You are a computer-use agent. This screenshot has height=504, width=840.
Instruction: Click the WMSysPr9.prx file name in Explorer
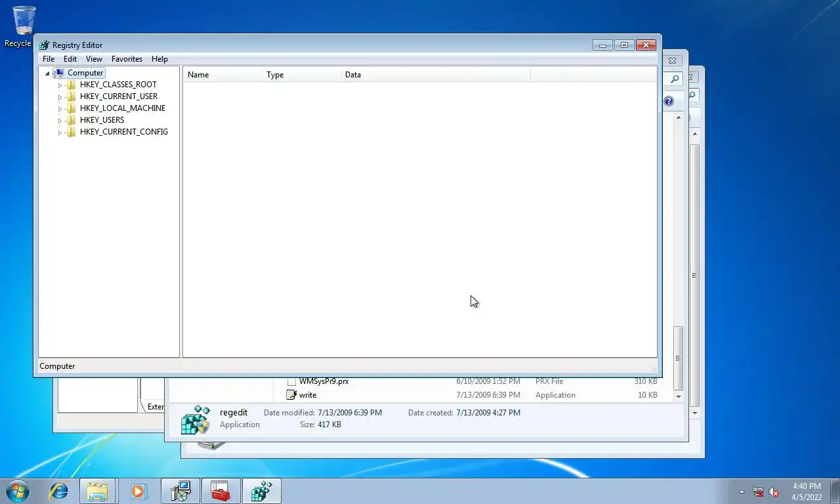point(324,381)
